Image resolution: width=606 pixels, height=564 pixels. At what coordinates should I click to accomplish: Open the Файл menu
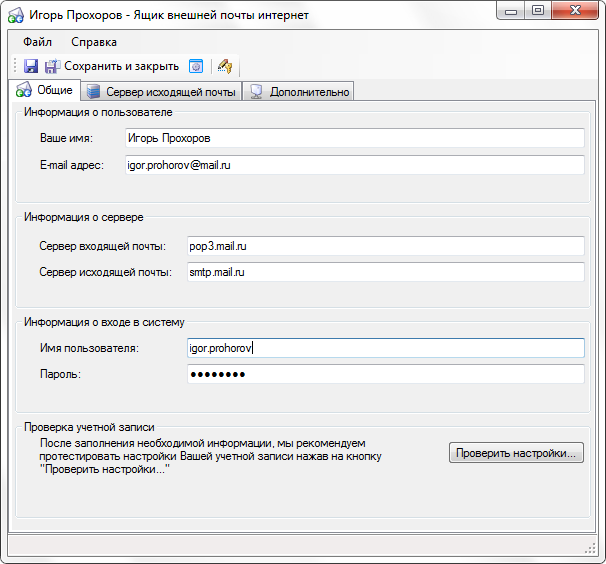(x=37, y=42)
